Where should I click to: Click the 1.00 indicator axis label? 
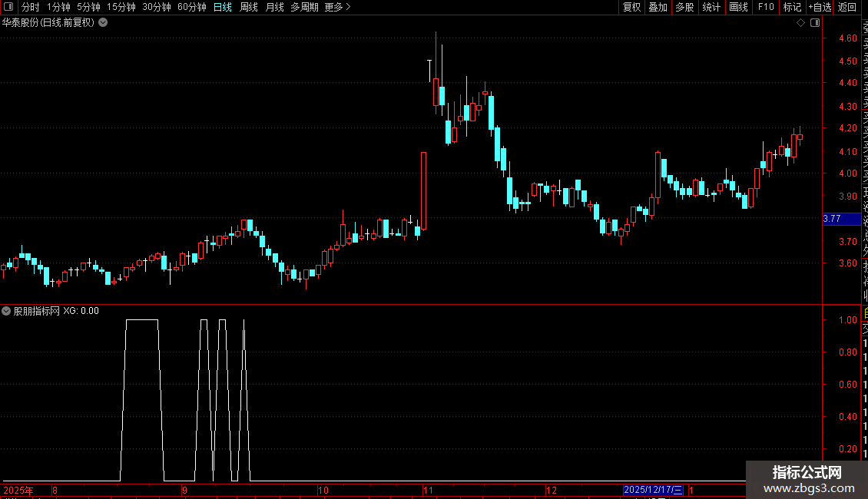coord(848,320)
